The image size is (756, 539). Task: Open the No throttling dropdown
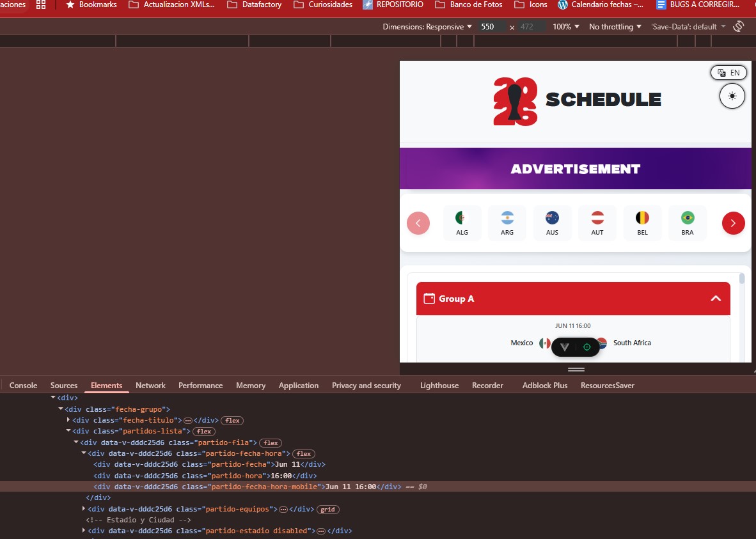615,27
